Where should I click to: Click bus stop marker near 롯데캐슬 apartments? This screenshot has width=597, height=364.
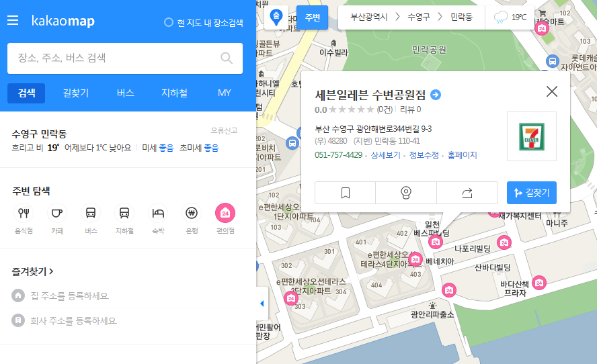pos(552,61)
